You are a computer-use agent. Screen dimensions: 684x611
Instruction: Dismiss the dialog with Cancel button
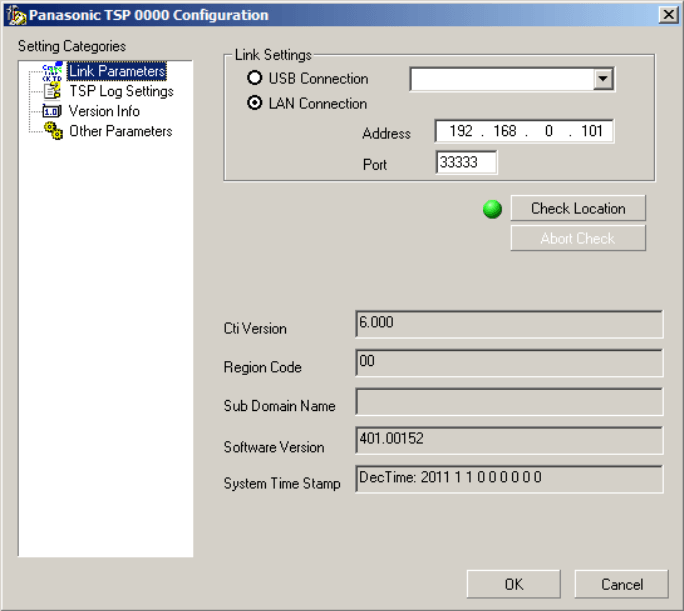click(621, 584)
